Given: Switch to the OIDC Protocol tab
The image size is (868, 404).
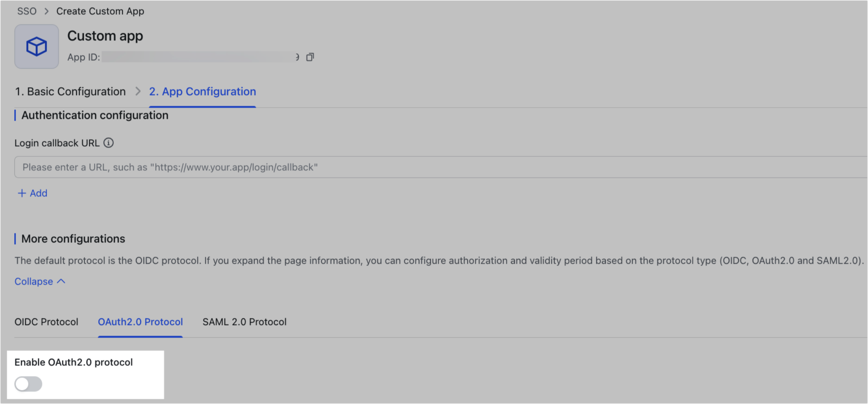Looking at the screenshot, I should (x=46, y=322).
